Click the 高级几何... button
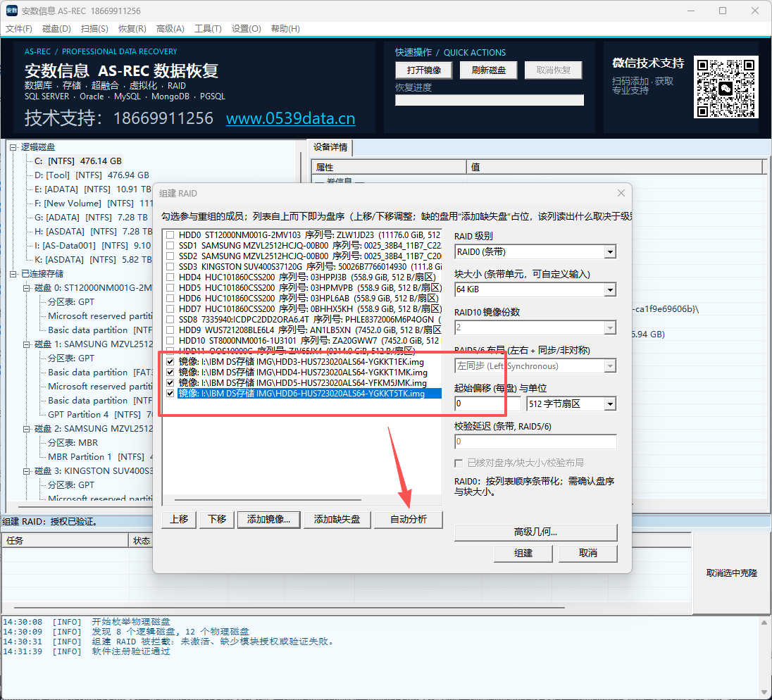Screen dimensions: 772x700 point(535,532)
